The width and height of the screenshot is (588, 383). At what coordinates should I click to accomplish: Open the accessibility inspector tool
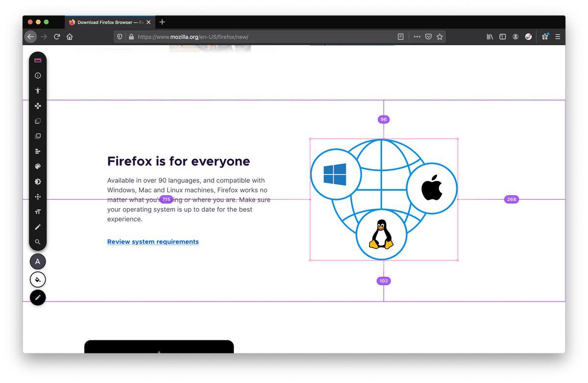pyautogui.click(x=38, y=91)
